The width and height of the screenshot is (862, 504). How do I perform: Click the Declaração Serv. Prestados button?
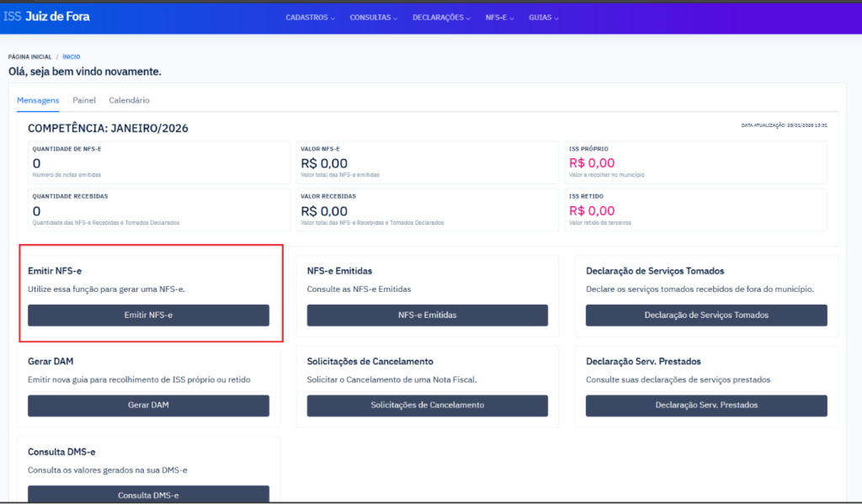pos(705,405)
